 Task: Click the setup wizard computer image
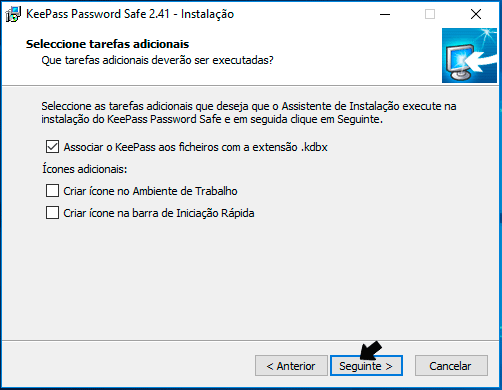tap(469, 55)
